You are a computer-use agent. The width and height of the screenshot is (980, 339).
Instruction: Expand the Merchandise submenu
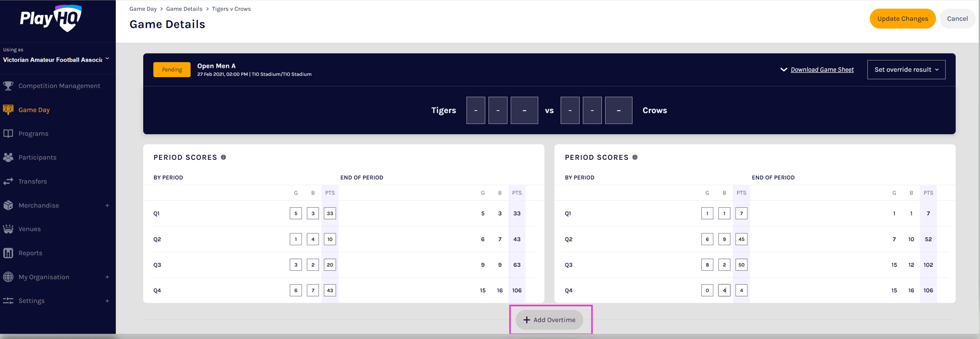click(107, 205)
